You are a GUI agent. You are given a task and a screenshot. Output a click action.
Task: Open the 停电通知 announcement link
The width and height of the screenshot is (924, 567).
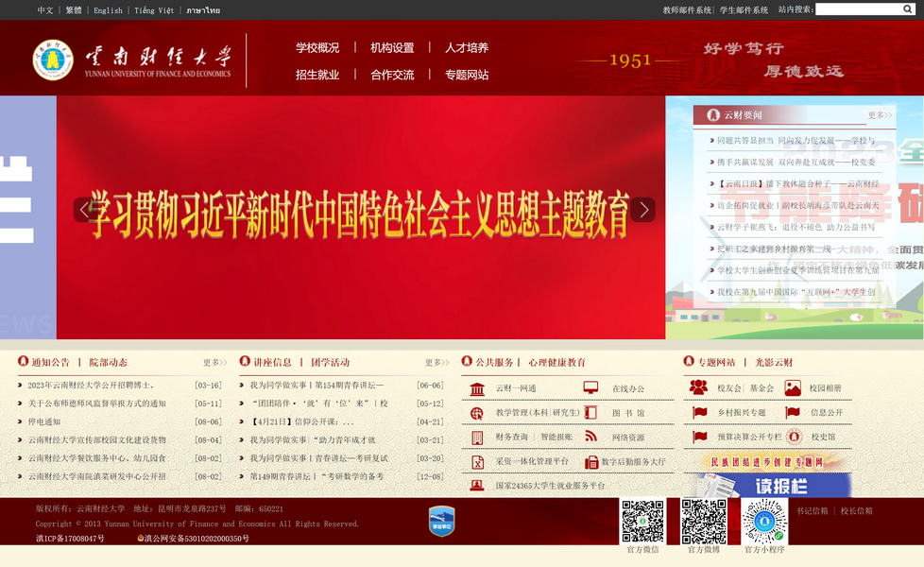(x=44, y=421)
